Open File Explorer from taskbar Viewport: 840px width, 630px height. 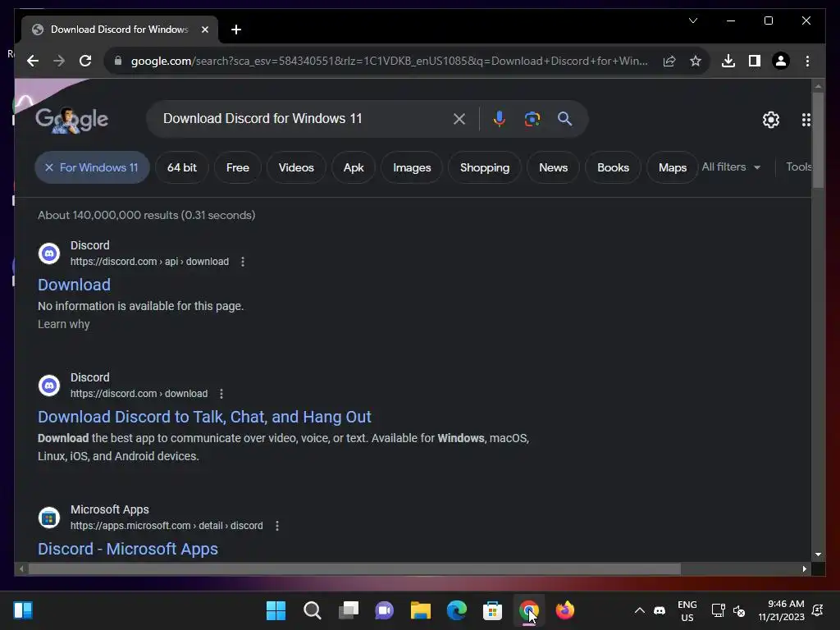click(x=421, y=610)
